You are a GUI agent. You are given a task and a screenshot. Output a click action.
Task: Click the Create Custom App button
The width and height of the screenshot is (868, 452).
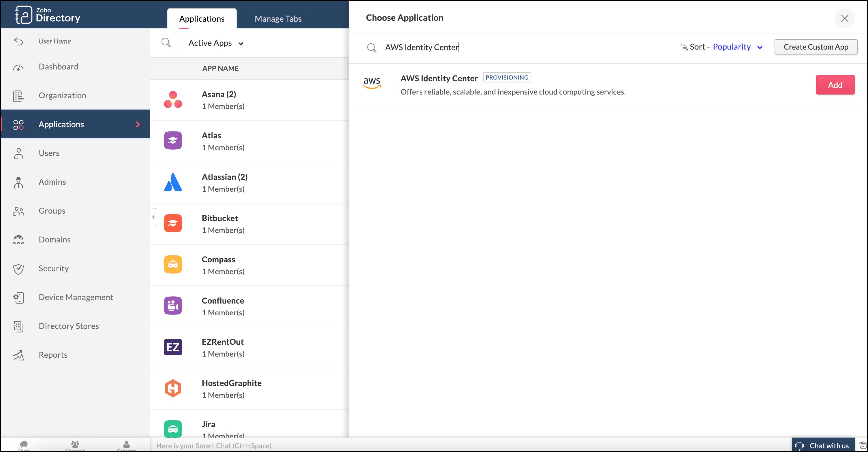[816, 47]
